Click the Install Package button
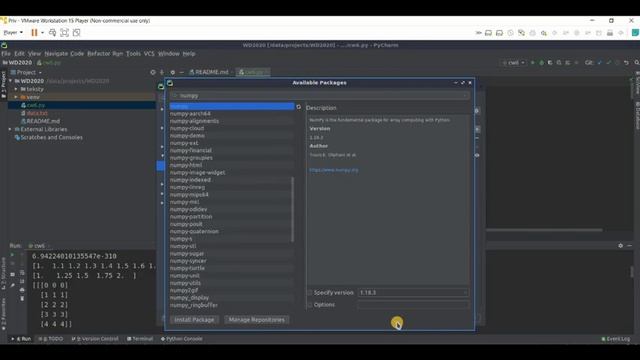This screenshot has width=640, height=360. [194, 320]
